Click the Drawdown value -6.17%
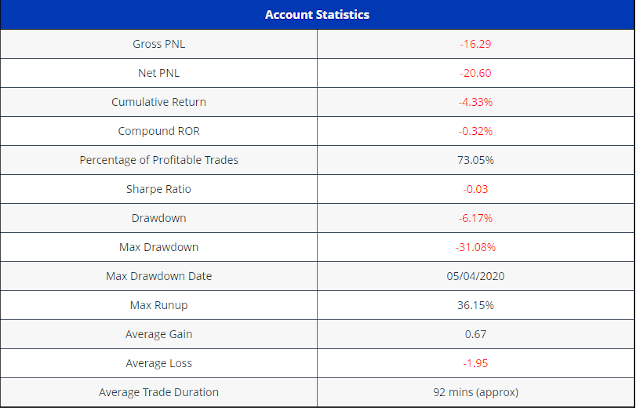Viewport: 640px width, 411px height. [475, 218]
